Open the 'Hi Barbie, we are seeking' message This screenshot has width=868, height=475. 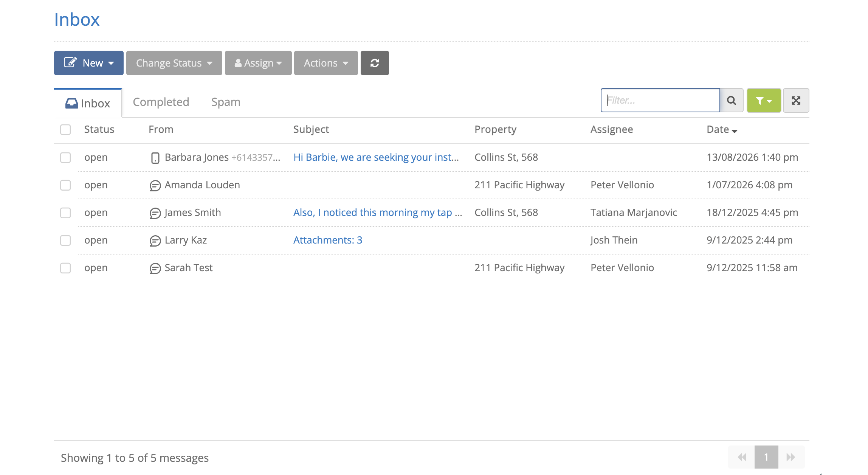click(376, 157)
